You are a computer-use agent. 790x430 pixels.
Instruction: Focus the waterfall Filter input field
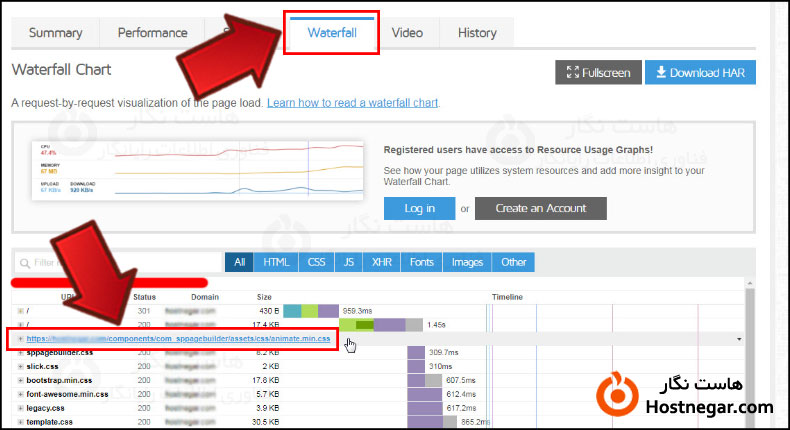[x=118, y=263]
